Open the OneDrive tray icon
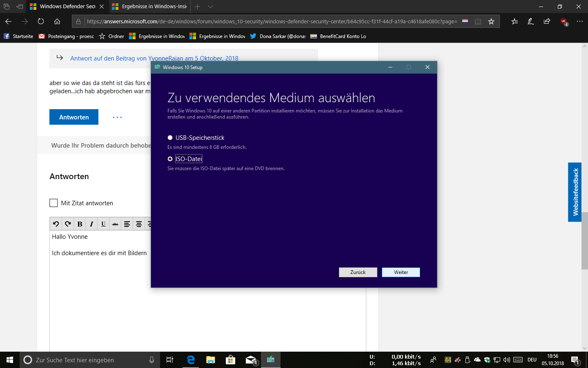 [477, 360]
